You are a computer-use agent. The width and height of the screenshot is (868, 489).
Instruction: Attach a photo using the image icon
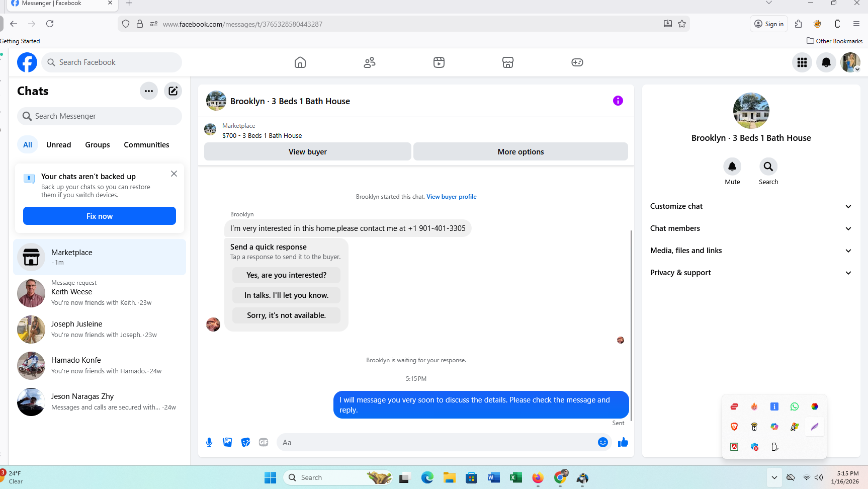[227, 442]
